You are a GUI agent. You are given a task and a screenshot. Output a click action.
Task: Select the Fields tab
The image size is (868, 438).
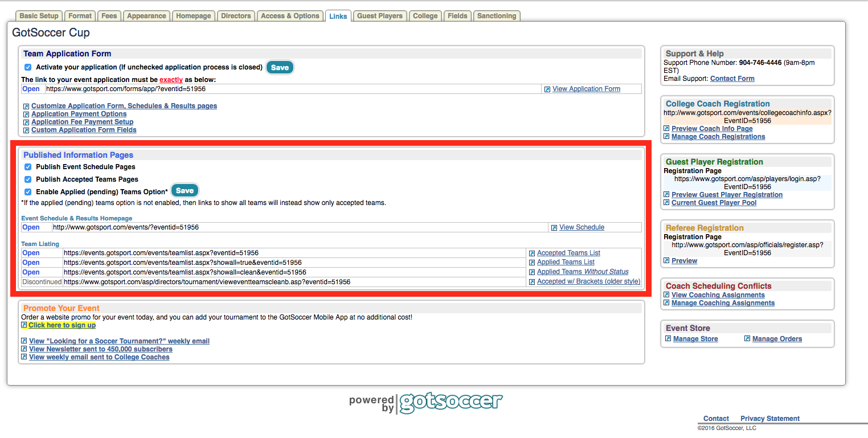pos(457,16)
